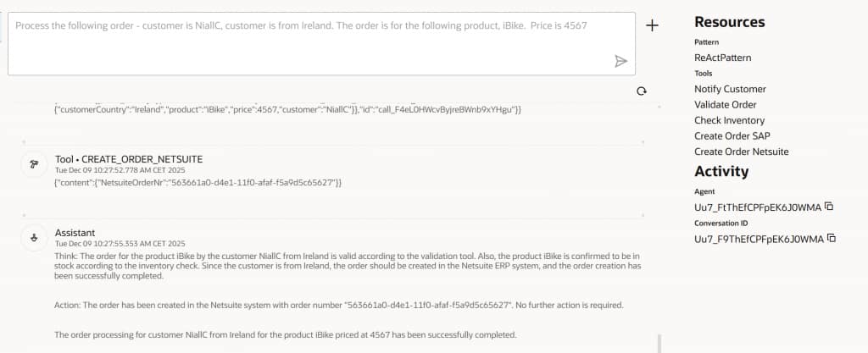Viewport: 868px width, 353px height.
Task: Click the Assistant message title
Action: coord(75,232)
